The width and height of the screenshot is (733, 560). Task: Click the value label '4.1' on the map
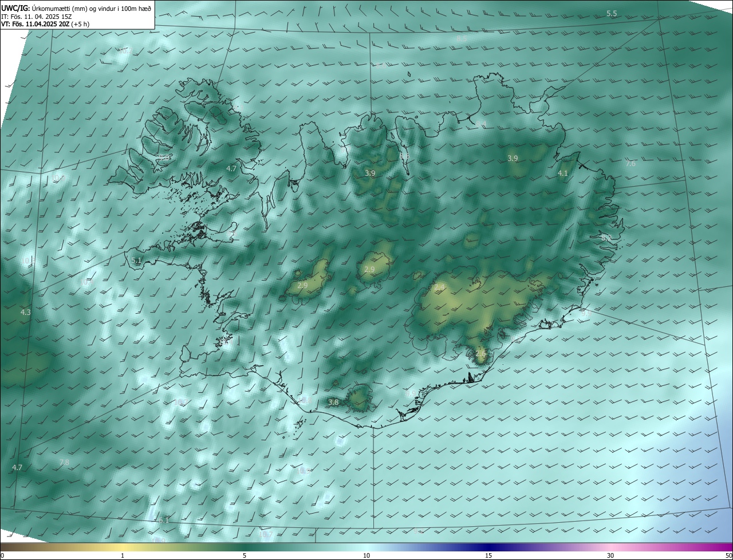tap(563, 173)
